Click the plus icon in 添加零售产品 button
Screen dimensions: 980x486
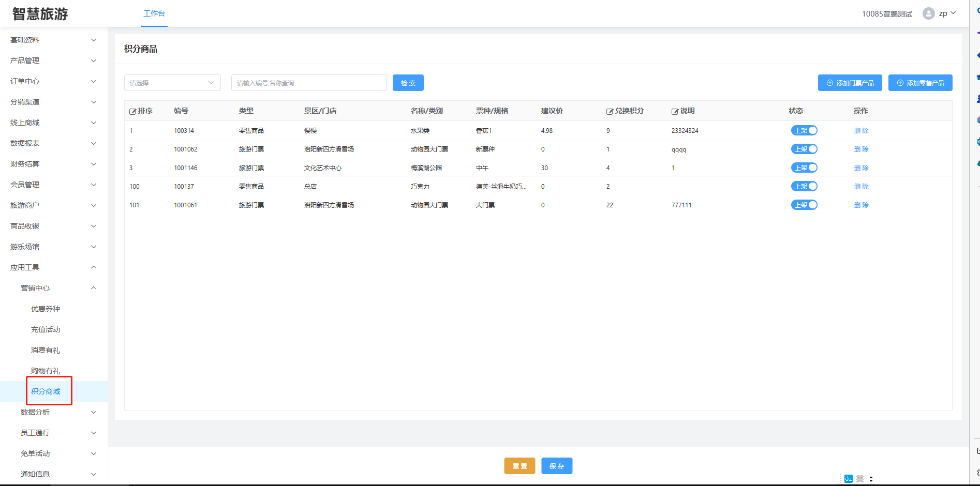900,83
